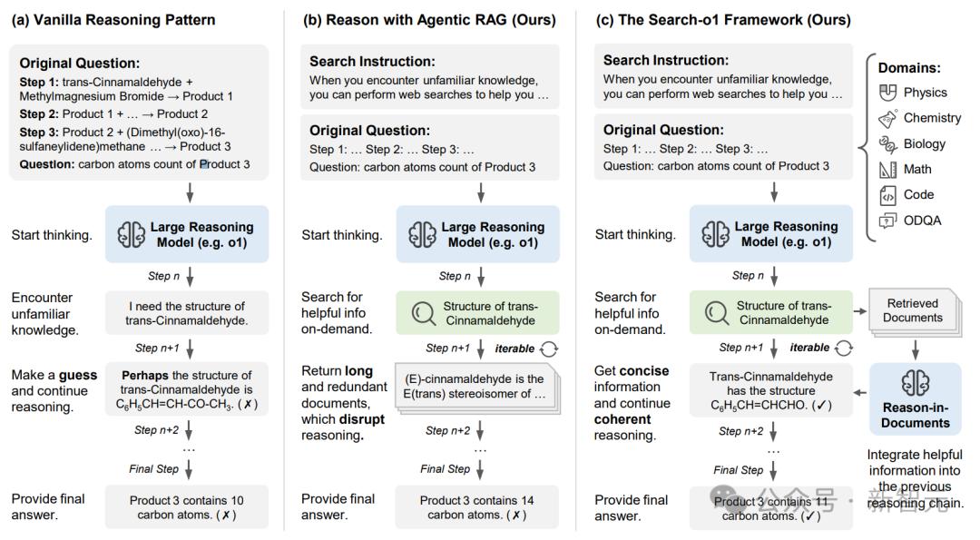Click the Vanilla Reasoning Pattern heading
980x540 pixels.
pos(113,20)
